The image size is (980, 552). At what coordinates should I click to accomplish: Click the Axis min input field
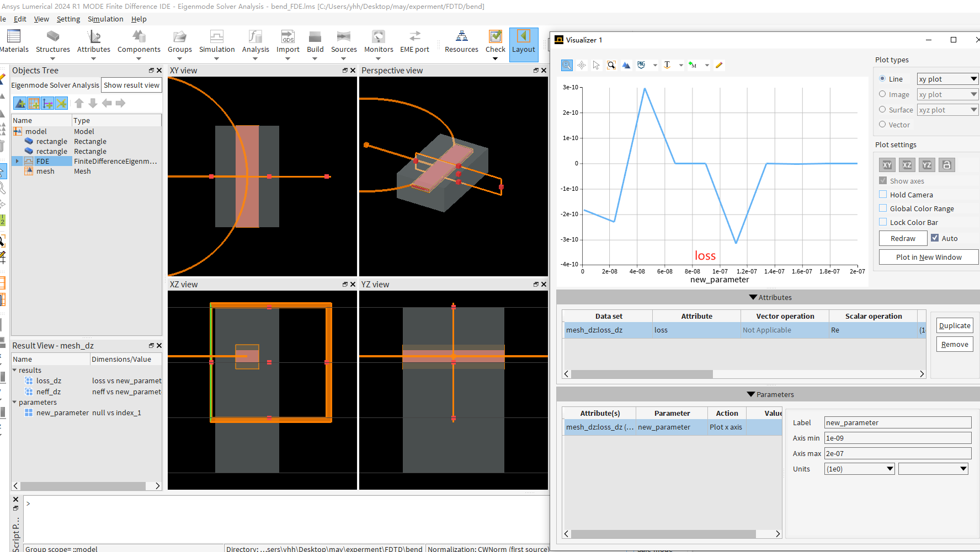point(897,438)
